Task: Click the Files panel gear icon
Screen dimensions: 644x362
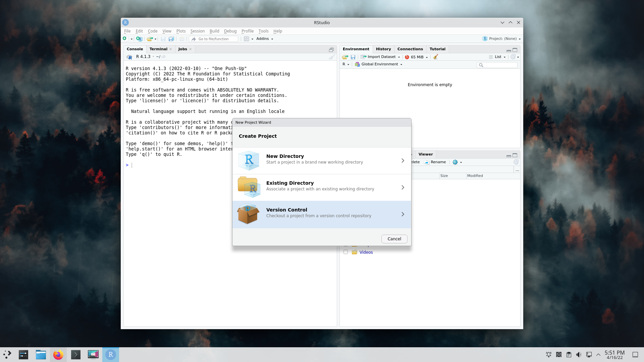Action: pos(455,162)
